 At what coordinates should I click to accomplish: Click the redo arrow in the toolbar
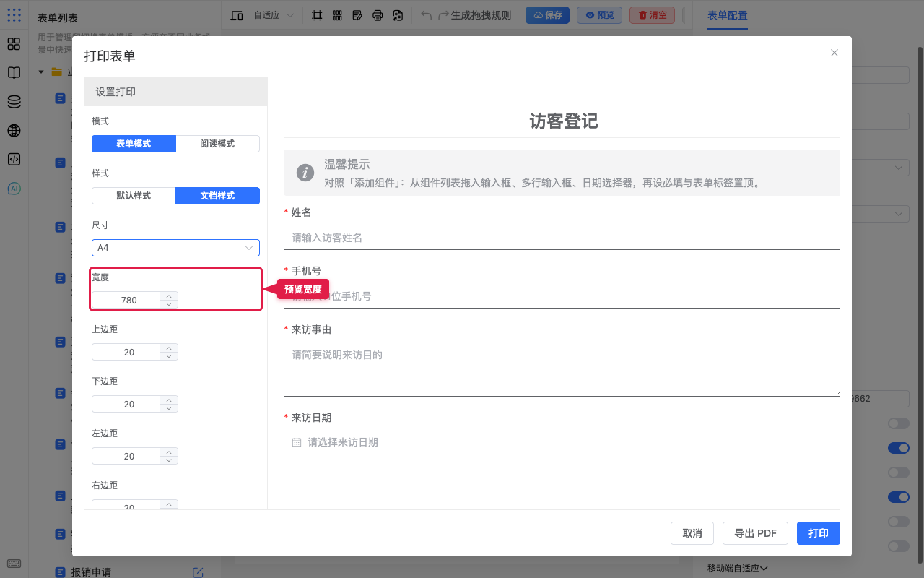click(x=444, y=15)
